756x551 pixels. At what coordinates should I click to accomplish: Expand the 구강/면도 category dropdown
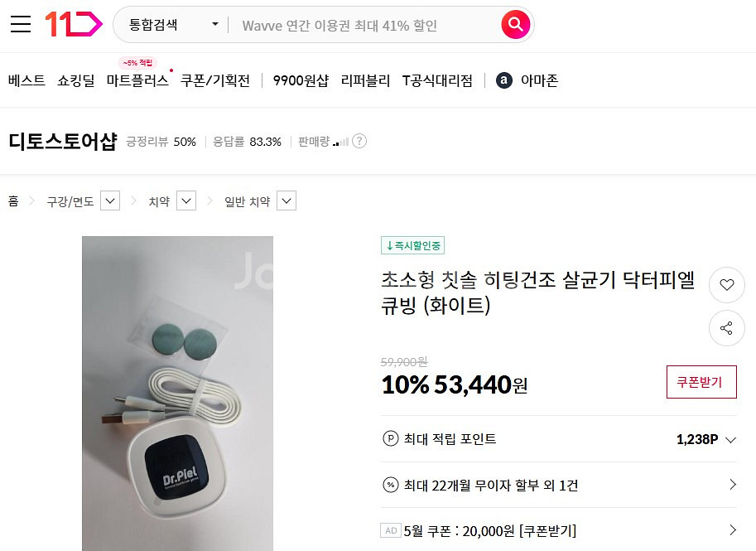tap(108, 201)
